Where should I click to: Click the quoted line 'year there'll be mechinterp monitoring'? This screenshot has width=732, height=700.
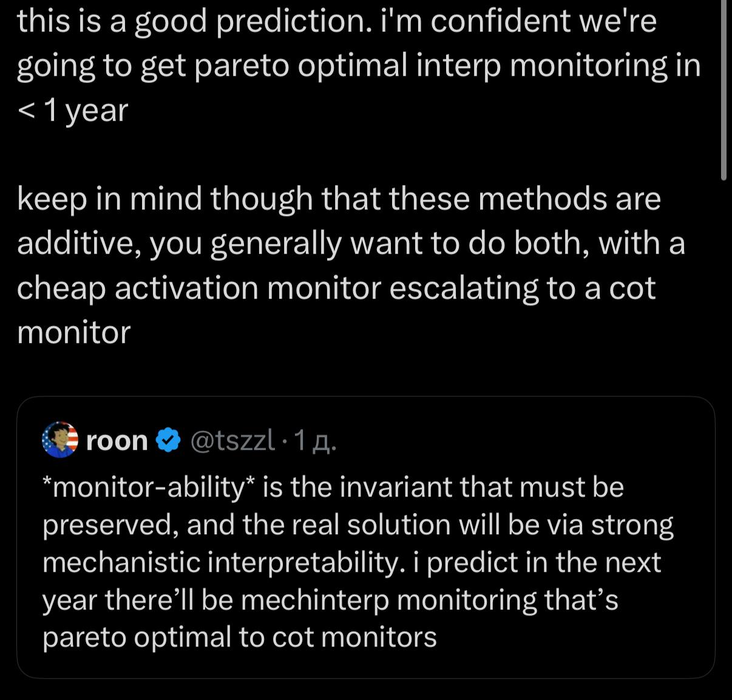click(x=330, y=600)
